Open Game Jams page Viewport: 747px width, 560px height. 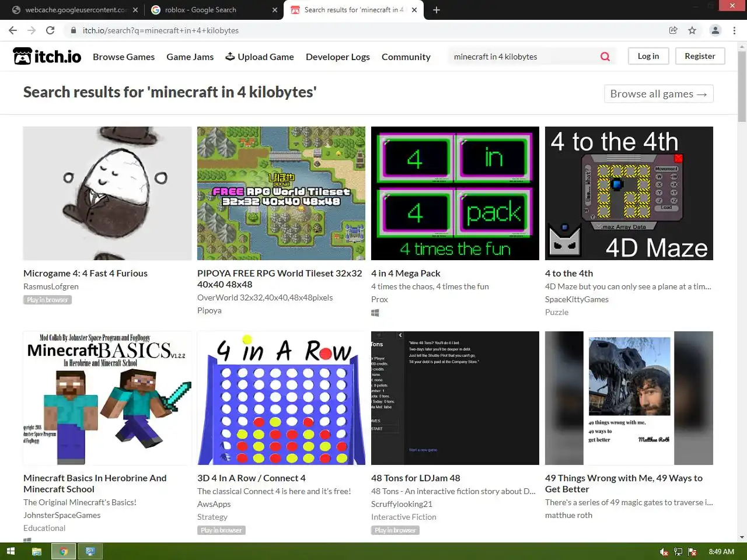click(x=190, y=57)
